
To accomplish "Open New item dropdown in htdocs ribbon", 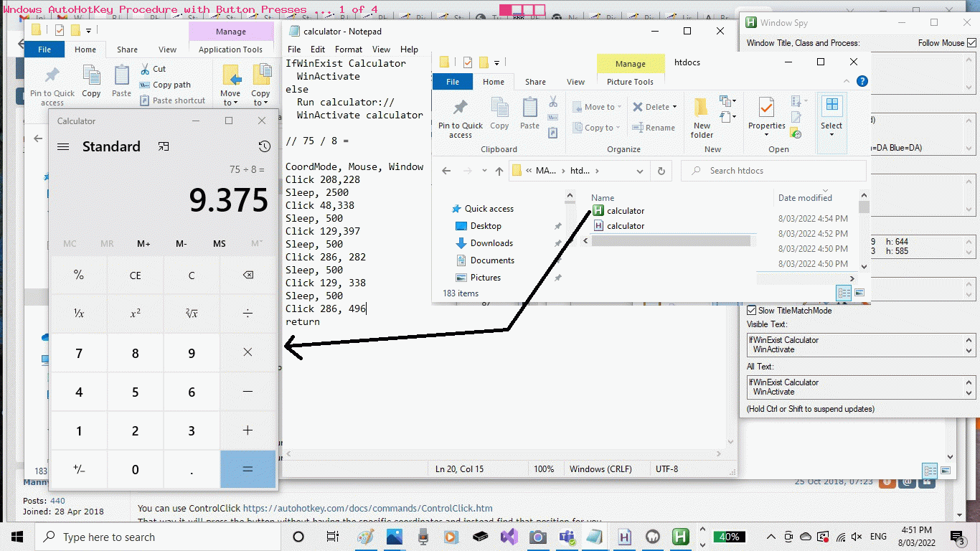I will coord(728,101).
